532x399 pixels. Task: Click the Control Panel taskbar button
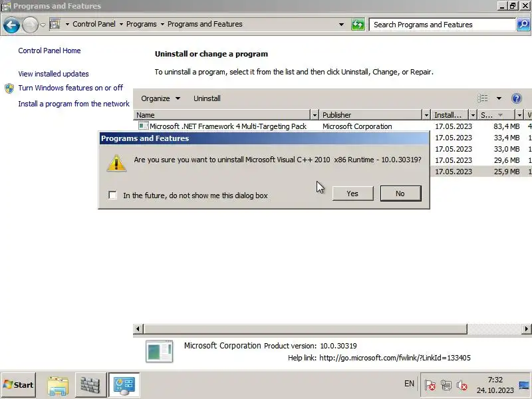(124, 385)
